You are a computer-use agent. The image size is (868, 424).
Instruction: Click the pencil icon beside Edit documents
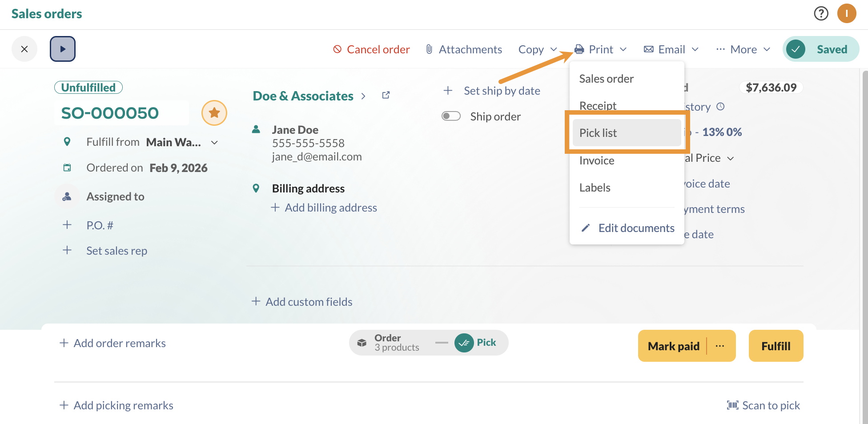coord(585,228)
